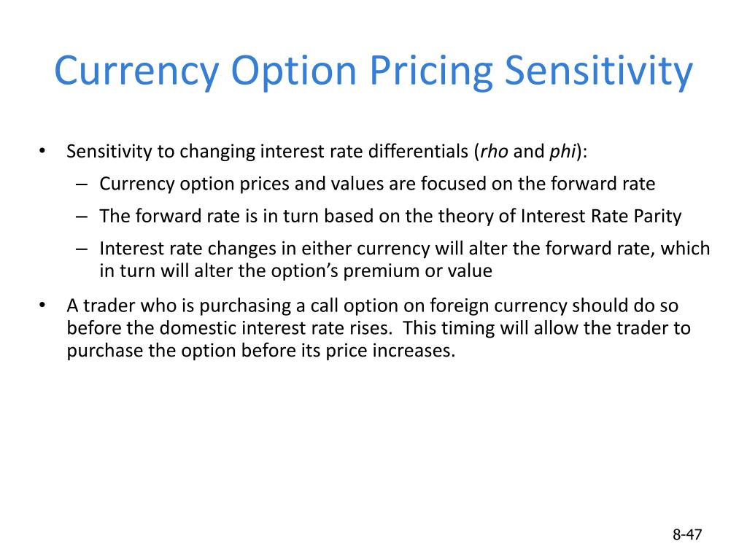Click the slide number 8-47
Screen dimensions: 747x560
click(687, 534)
